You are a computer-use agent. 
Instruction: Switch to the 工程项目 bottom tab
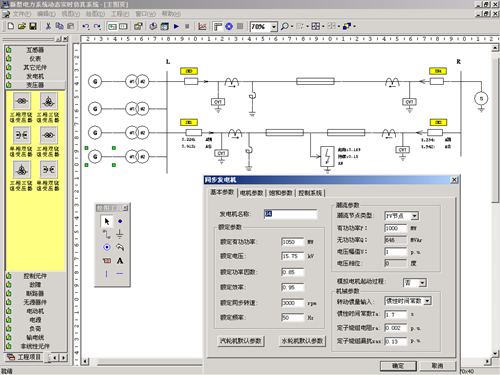[x=24, y=357]
